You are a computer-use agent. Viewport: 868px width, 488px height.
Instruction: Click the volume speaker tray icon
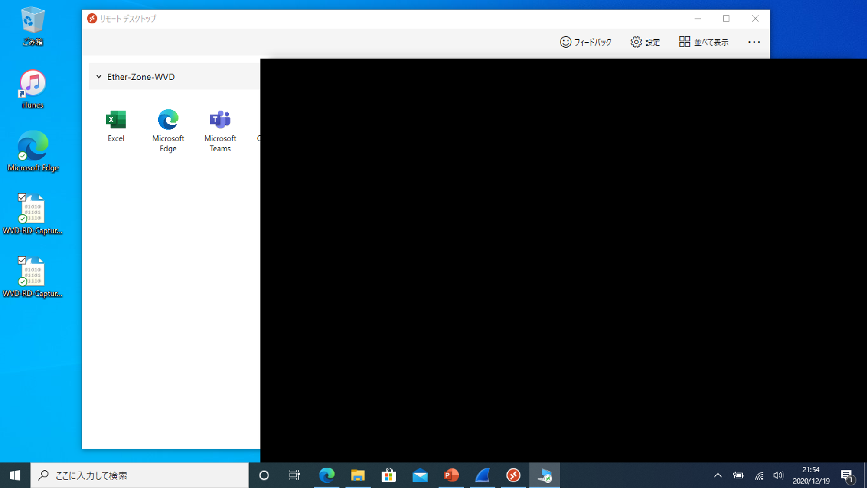point(778,475)
